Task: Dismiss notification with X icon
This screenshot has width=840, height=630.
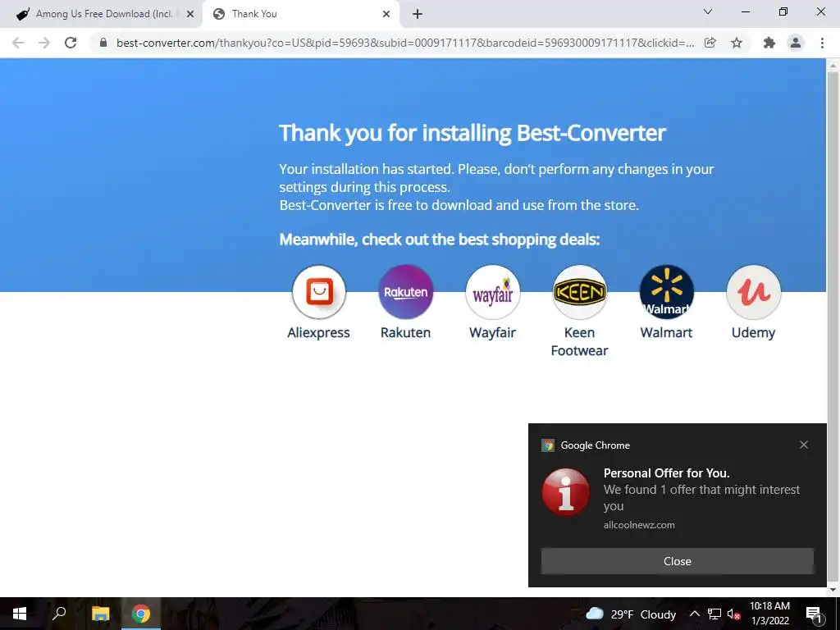Action: [x=804, y=445]
